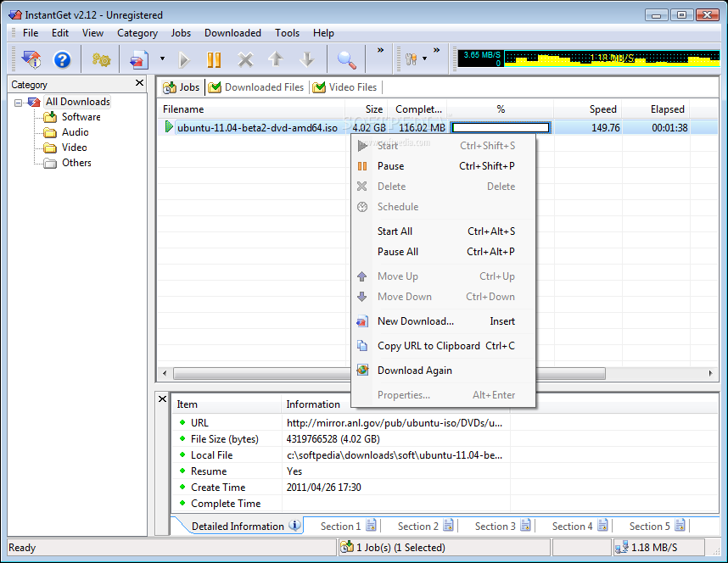The image size is (728, 563).
Task: Open help with the blue question mark icon
Action: pyautogui.click(x=62, y=60)
